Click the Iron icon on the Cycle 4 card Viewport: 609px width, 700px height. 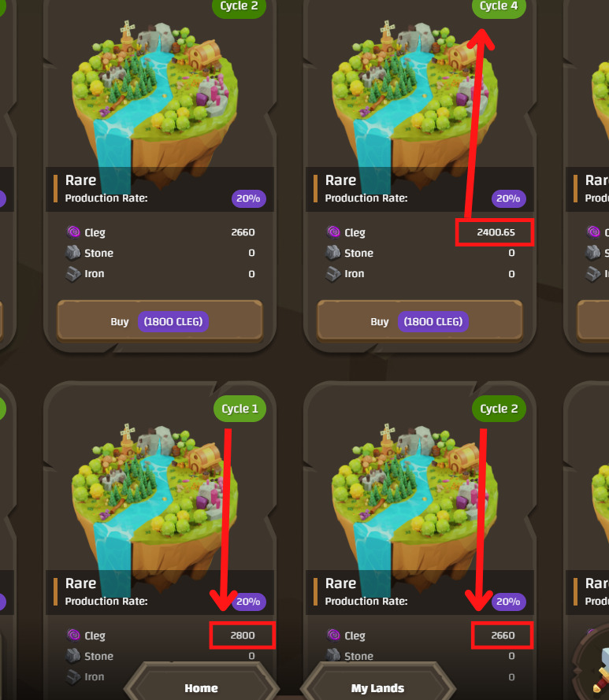333,274
